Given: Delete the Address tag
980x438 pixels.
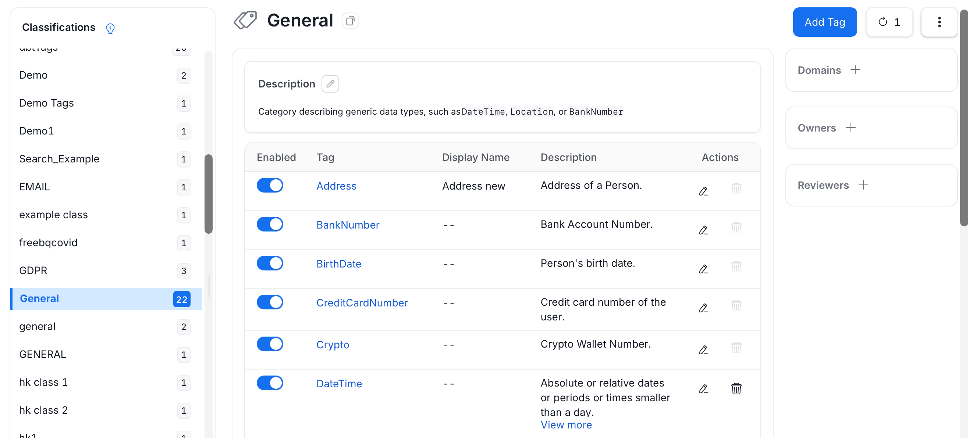Looking at the screenshot, I should [736, 189].
